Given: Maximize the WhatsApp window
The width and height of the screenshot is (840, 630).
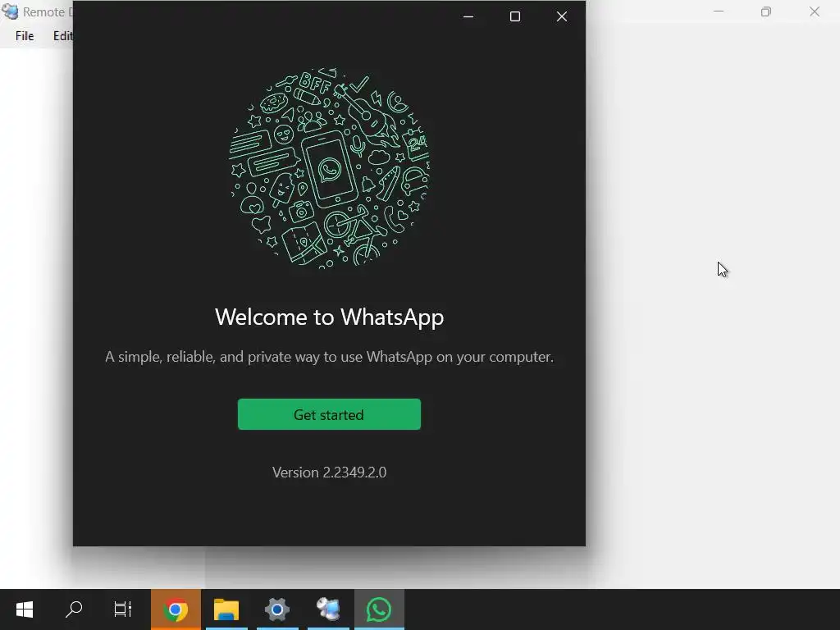Looking at the screenshot, I should point(515,16).
